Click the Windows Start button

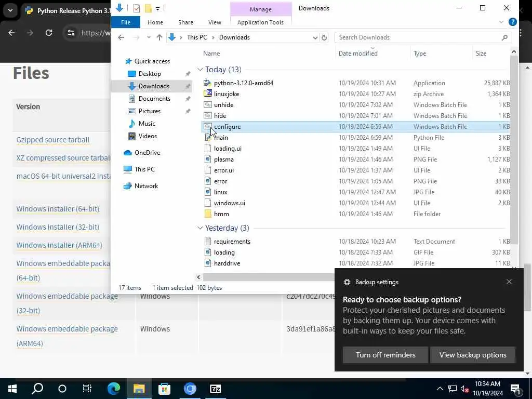[x=12, y=389]
